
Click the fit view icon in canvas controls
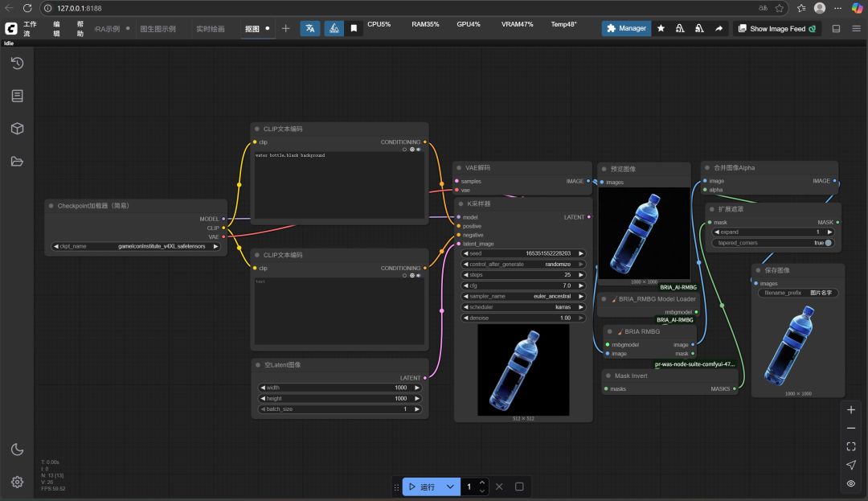coord(851,446)
